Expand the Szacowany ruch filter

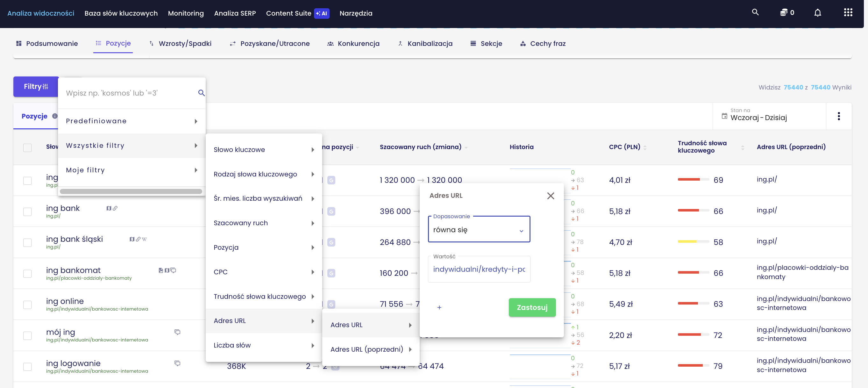pyautogui.click(x=264, y=223)
